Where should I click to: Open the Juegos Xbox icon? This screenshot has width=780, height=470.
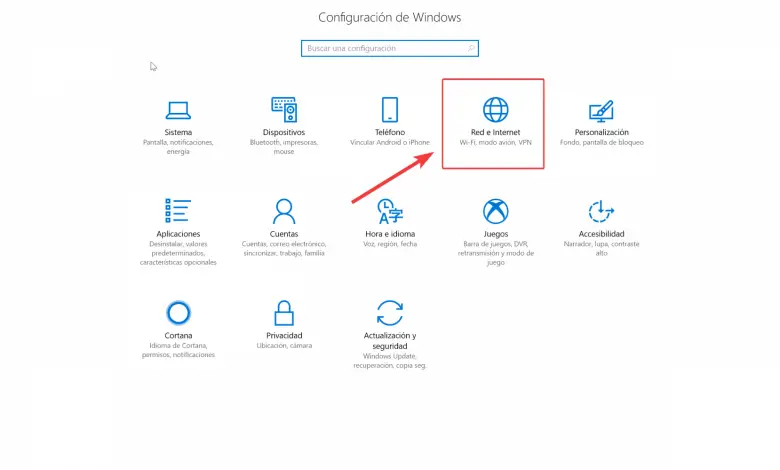(495, 211)
